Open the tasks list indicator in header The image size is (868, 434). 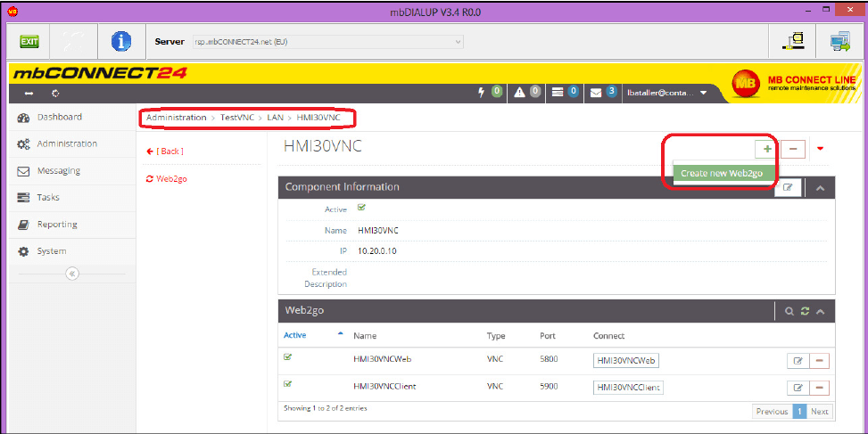[x=565, y=93]
